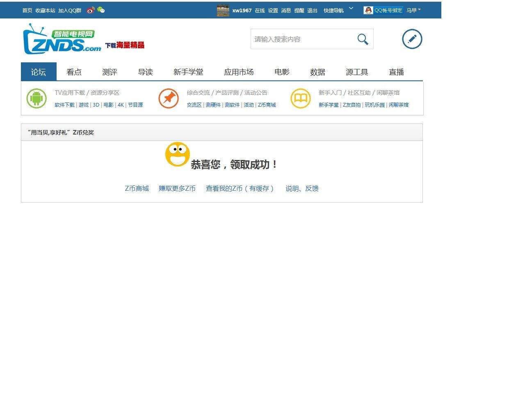Open the xw1967 username link
Viewport: 525px width, 420px height.
pos(242,11)
